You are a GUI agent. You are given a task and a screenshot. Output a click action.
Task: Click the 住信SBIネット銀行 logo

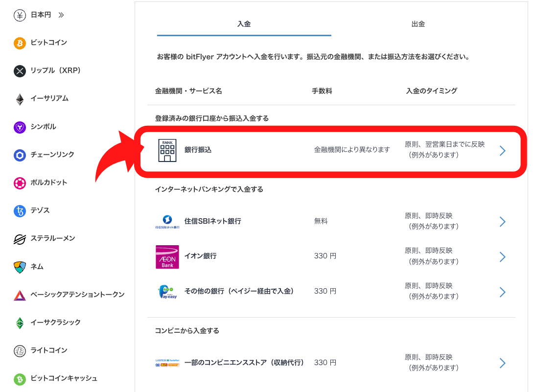[167, 222]
